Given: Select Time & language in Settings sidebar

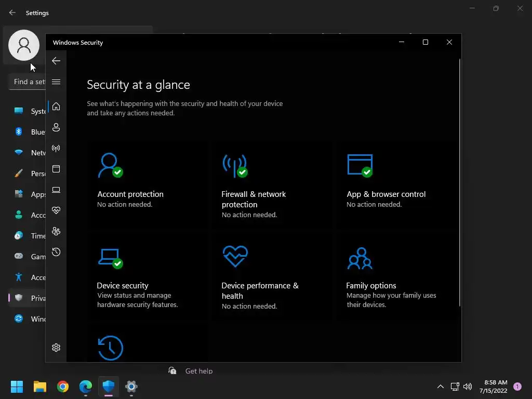Looking at the screenshot, I should click(27, 236).
